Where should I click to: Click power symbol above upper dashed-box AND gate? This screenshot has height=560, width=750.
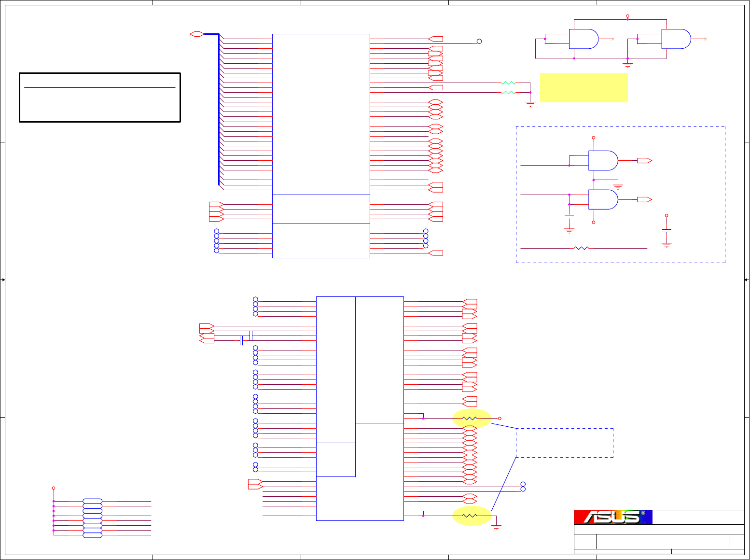[594, 138]
